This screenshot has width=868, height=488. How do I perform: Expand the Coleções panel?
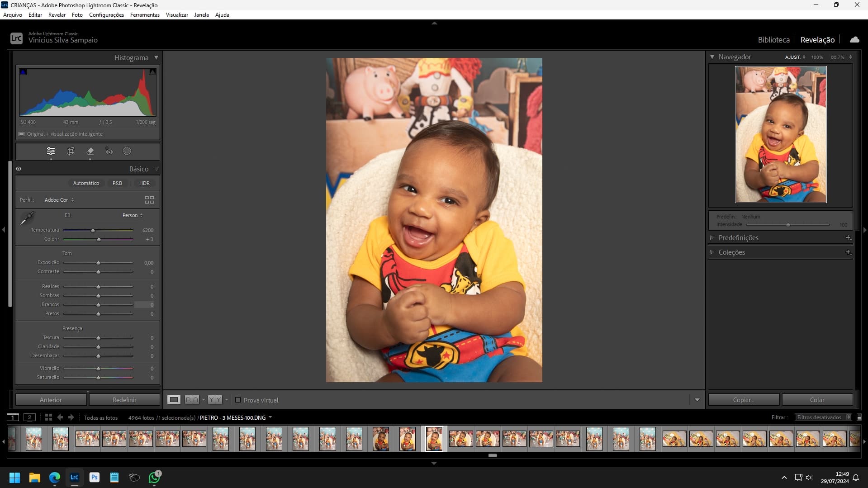pos(732,252)
